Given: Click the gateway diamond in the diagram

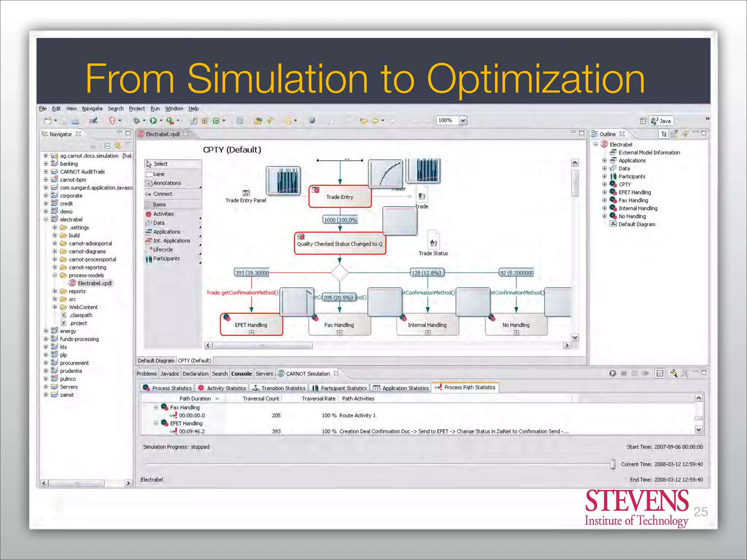Looking at the screenshot, I should tap(339, 272).
